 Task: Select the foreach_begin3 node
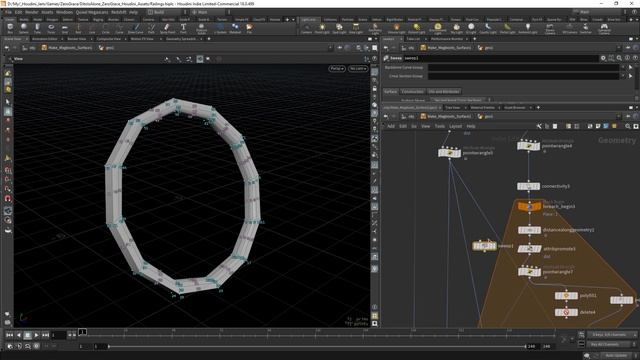point(529,207)
